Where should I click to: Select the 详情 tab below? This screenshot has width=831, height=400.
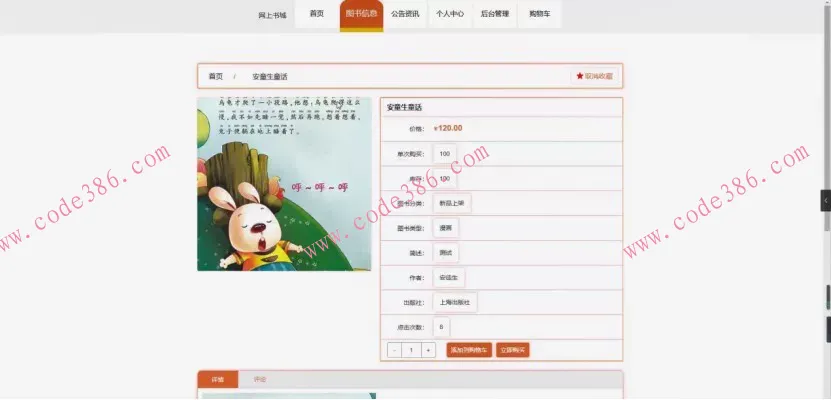[218, 379]
